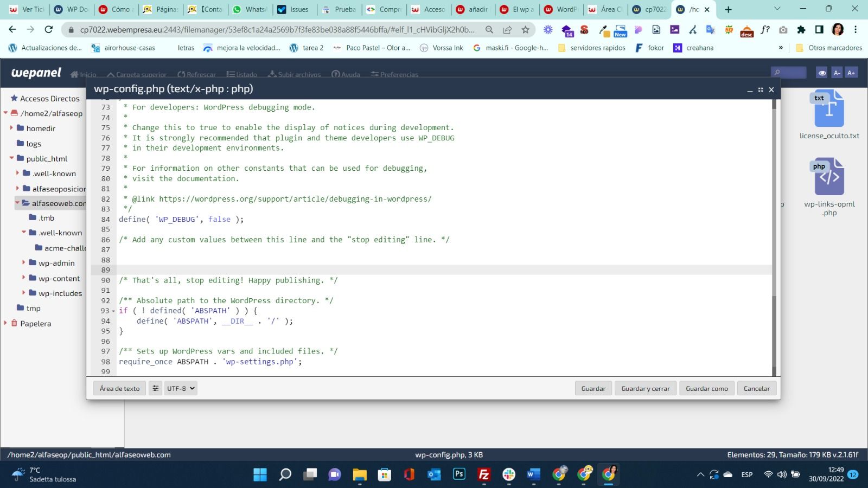Toggle the eye visibility icon
868x488 pixels.
coord(822,73)
